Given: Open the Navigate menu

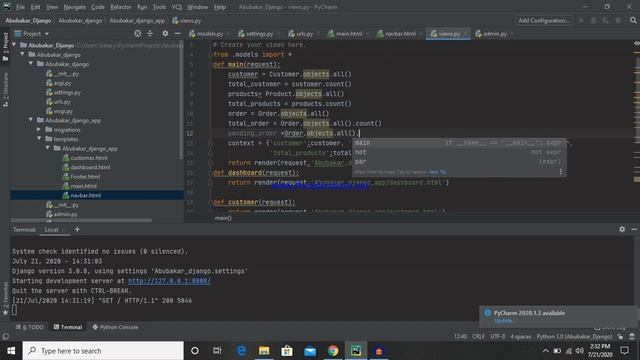Looking at the screenshot, I should pos(75,7).
